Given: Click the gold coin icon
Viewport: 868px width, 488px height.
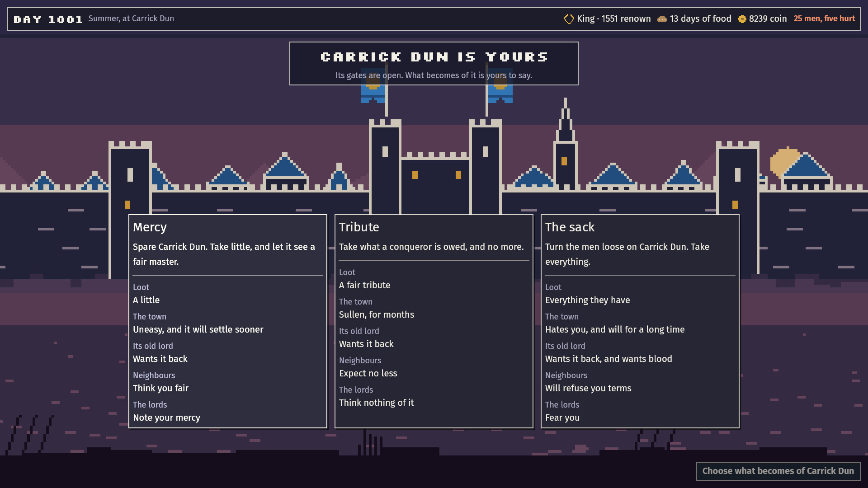Looking at the screenshot, I should pos(742,19).
